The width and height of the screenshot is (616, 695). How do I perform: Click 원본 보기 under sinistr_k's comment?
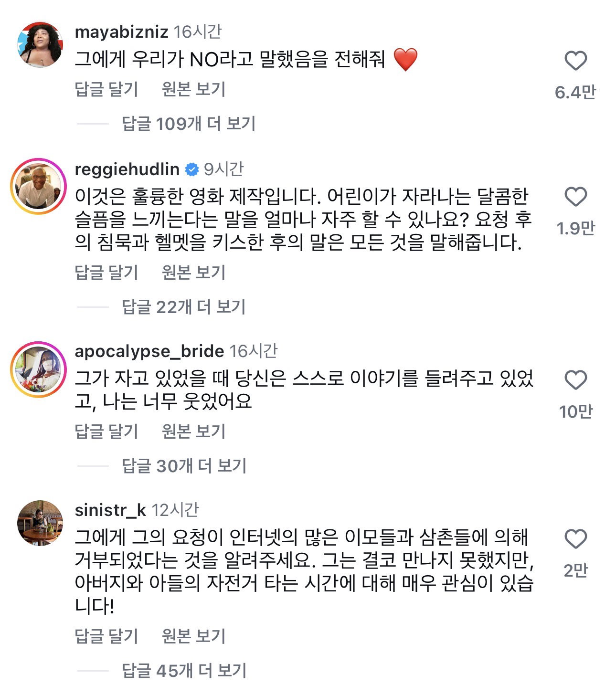click(193, 636)
